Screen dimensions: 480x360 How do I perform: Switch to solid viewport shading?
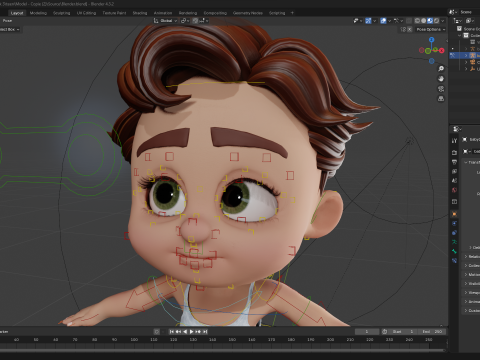click(424, 21)
